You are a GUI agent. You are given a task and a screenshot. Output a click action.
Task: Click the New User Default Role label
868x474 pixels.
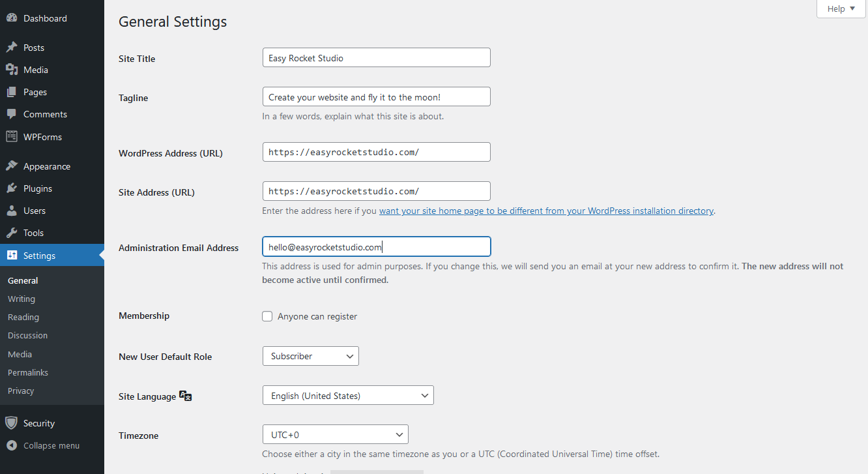(x=165, y=357)
